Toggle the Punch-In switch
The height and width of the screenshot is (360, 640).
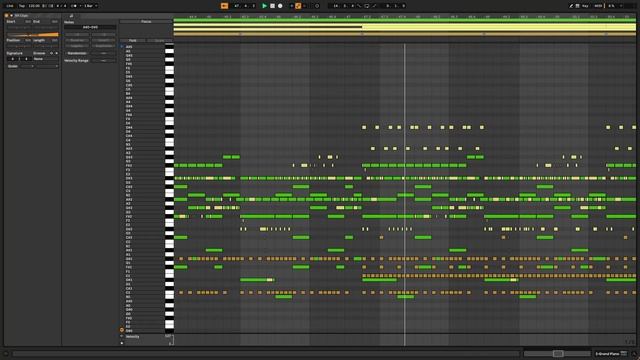[x=359, y=6]
